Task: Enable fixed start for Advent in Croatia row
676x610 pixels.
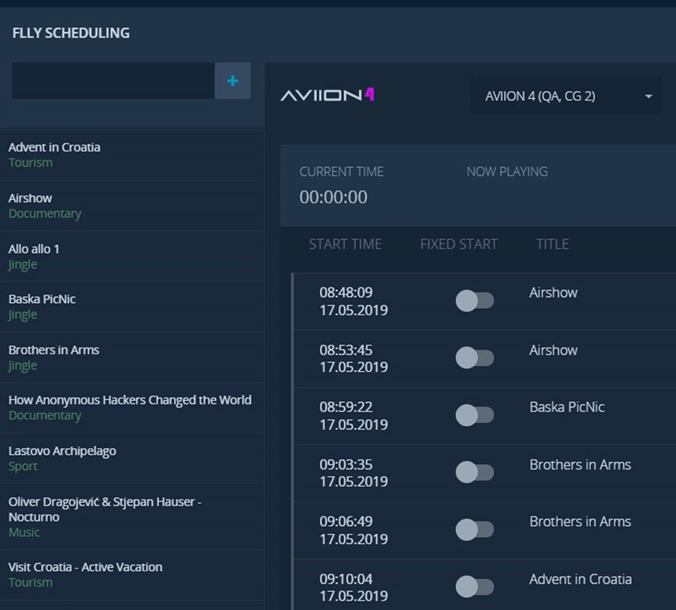Action: (x=474, y=586)
